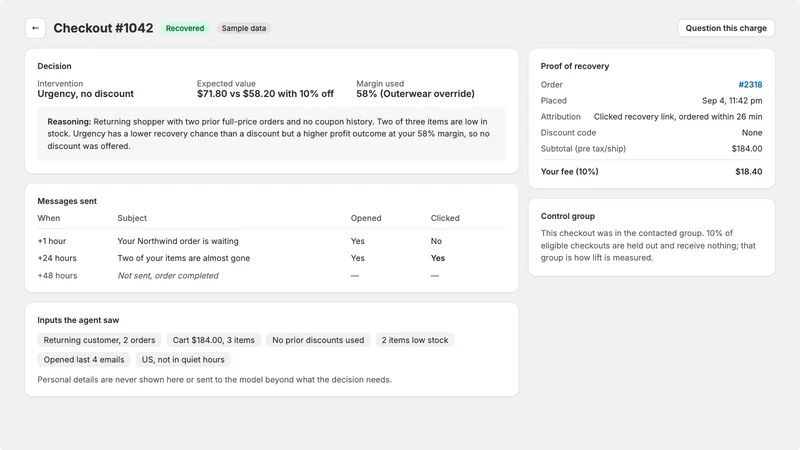Click the US, not in quiet hours chip
Image resolution: width=800 pixels, height=450 pixels.
point(183,360)
